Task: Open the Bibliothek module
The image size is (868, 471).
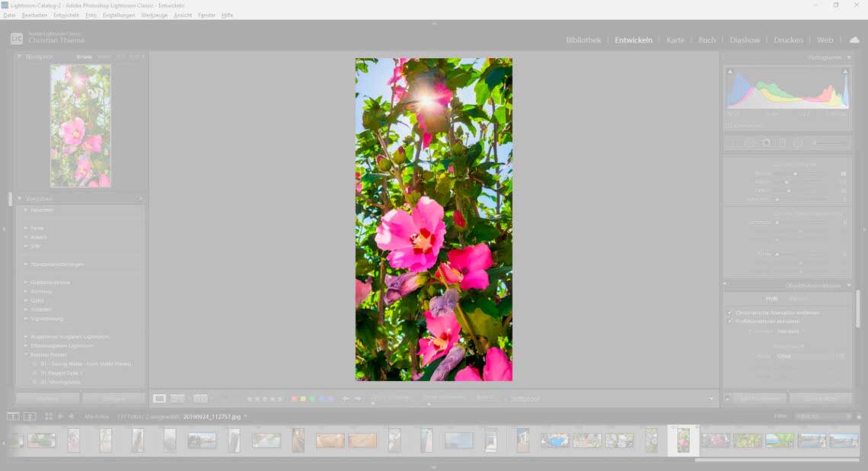Action: tap(582, 40)
